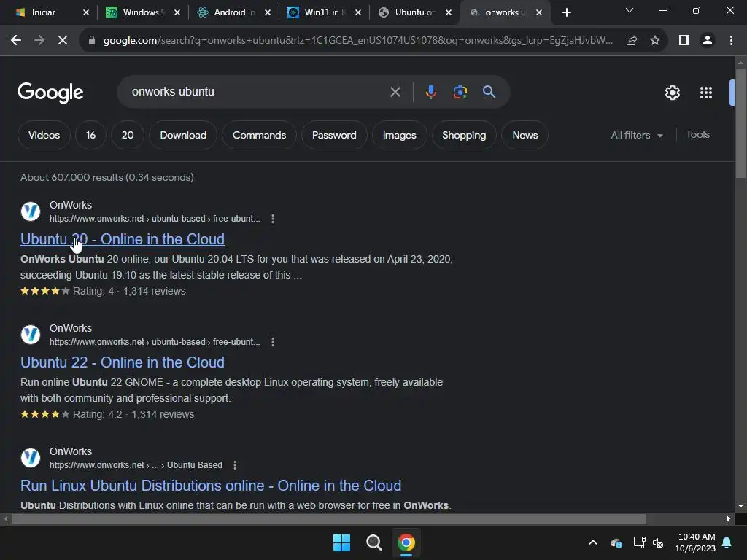This screenshot has height=560, width=747.
Task: Open the Chrome side panel icon
Action: [x=684, y=41]
